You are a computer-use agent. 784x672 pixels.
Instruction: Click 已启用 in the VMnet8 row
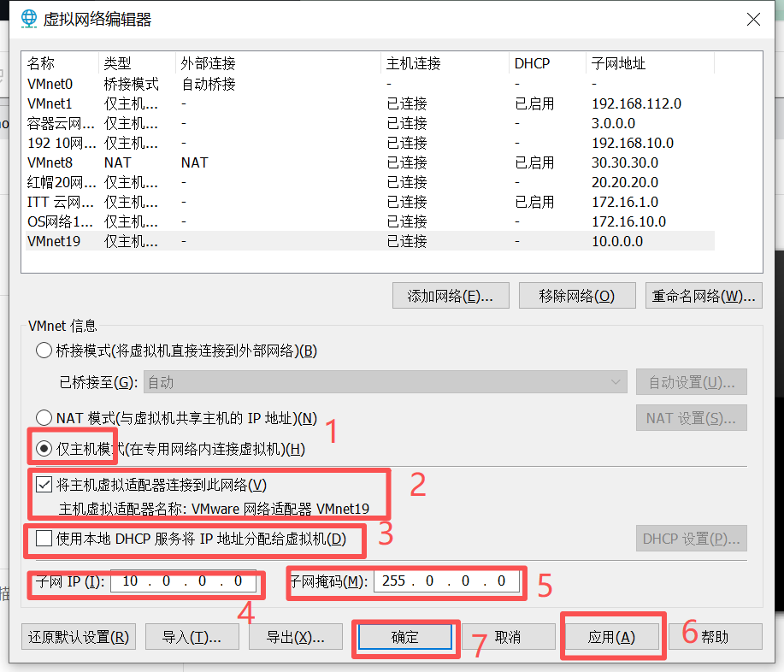pos(534,162)
